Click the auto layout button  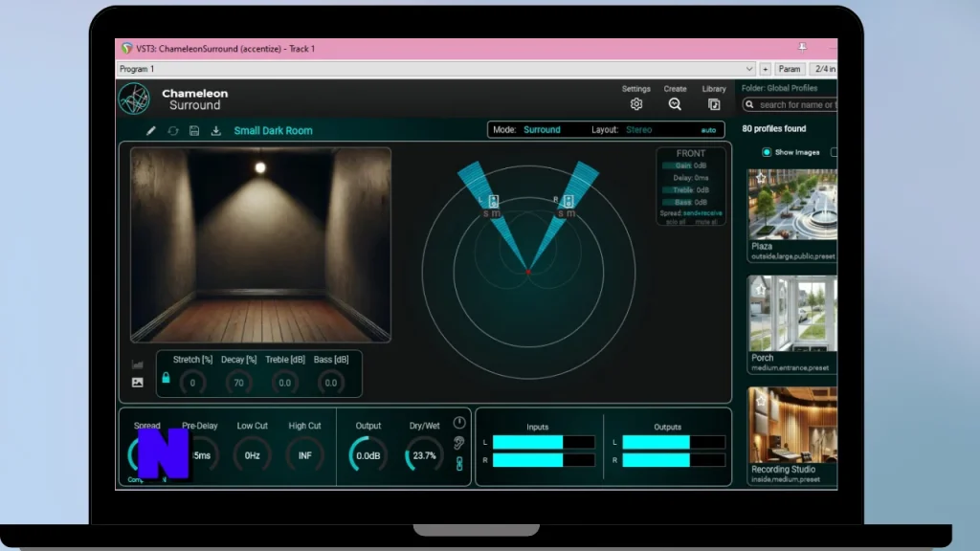pyautogui.click(x=708, y=130)
